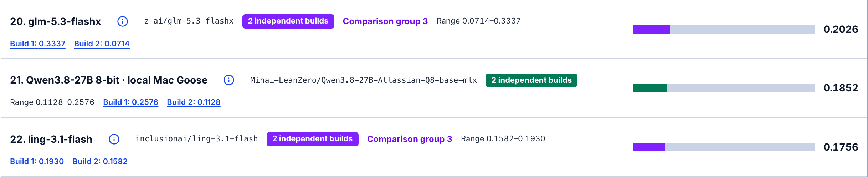Click the score bar for 0.1756

[724, 147]
